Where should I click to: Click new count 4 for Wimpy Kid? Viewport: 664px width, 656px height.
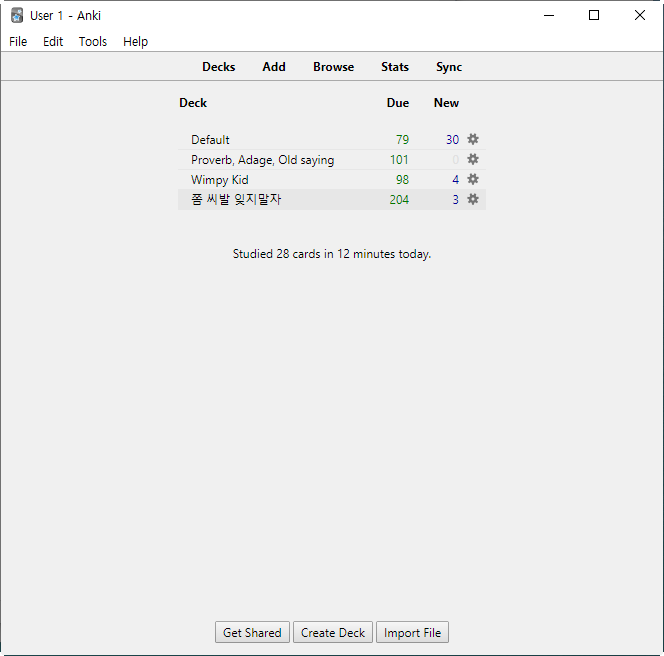(x=456, y=180)
